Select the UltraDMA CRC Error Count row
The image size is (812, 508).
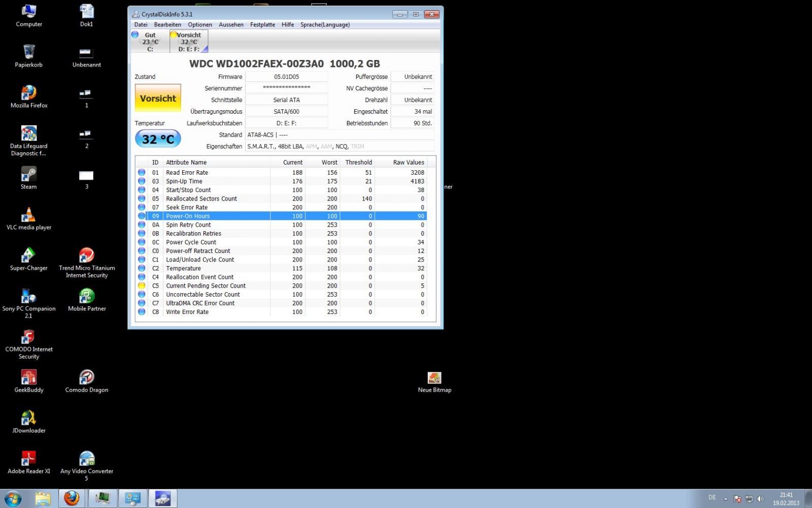pos(281,303)
